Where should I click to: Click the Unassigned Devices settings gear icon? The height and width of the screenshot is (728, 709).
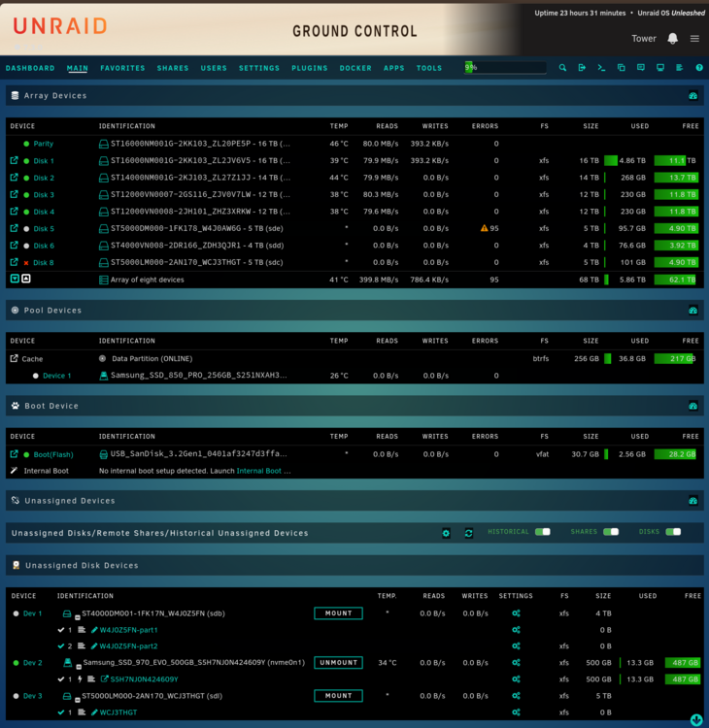(x=446, y=533)
